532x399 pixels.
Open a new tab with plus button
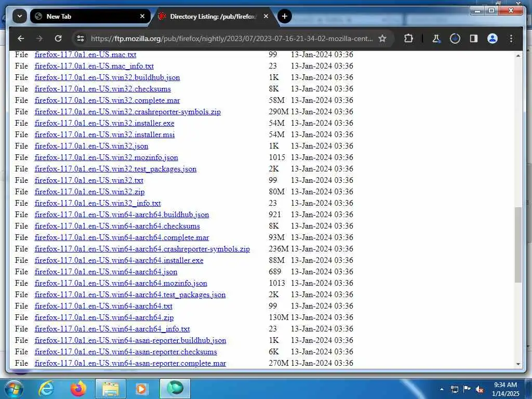click(x=285, y=16)
